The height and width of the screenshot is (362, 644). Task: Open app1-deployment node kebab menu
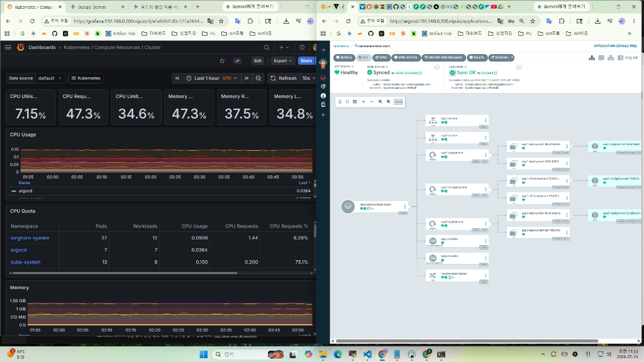click(x=486, y=155)
